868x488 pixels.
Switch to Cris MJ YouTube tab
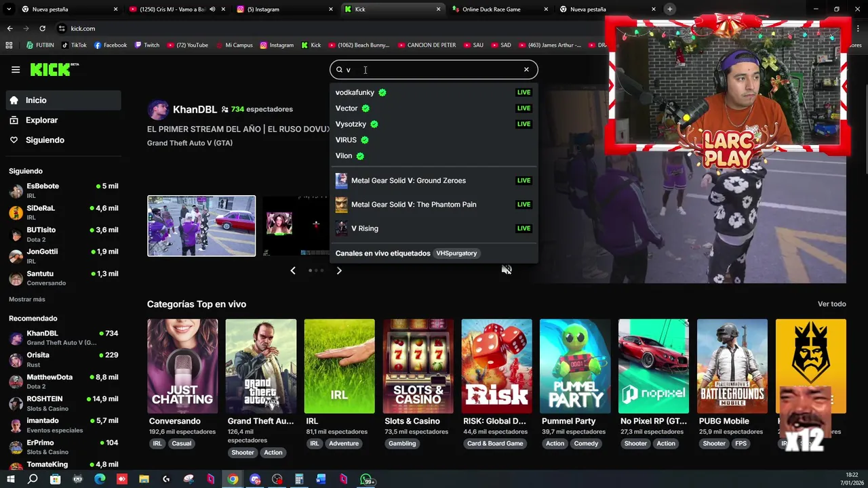click(176, 9)
